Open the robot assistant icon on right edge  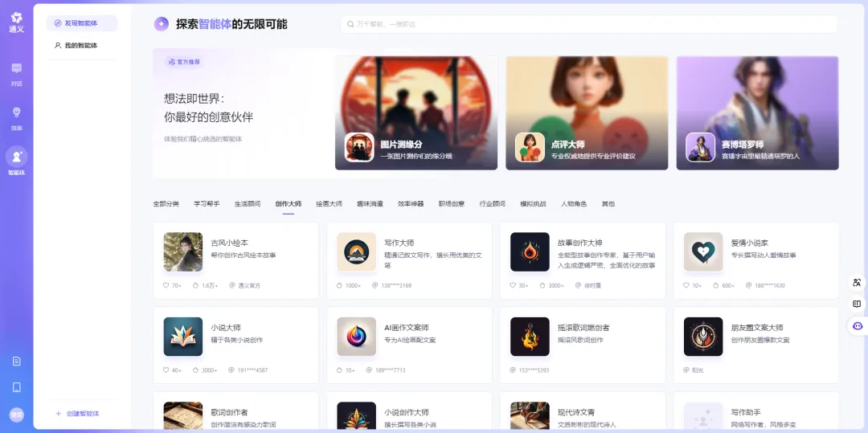[858, 326]
